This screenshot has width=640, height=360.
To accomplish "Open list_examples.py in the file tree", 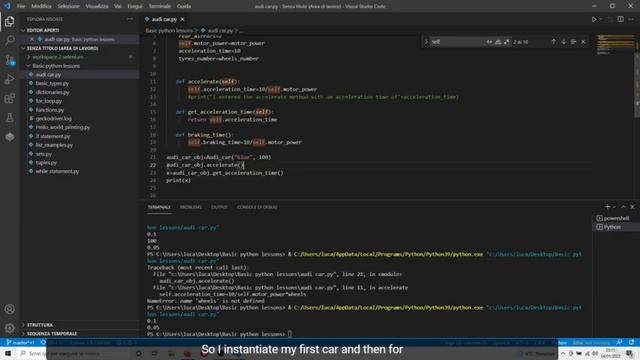I will 54,145.
